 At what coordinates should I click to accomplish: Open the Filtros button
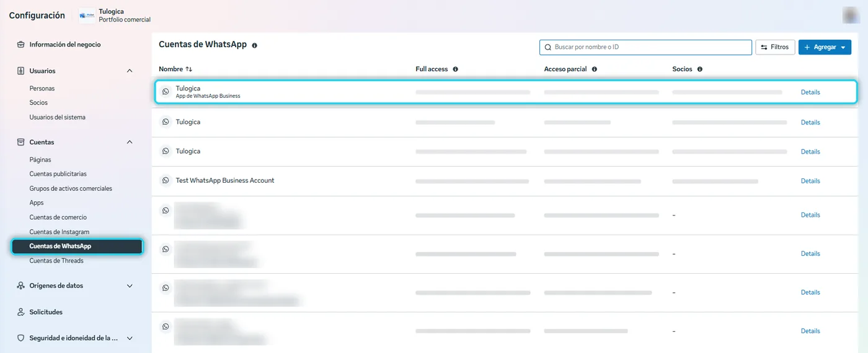tap(775, 47)
